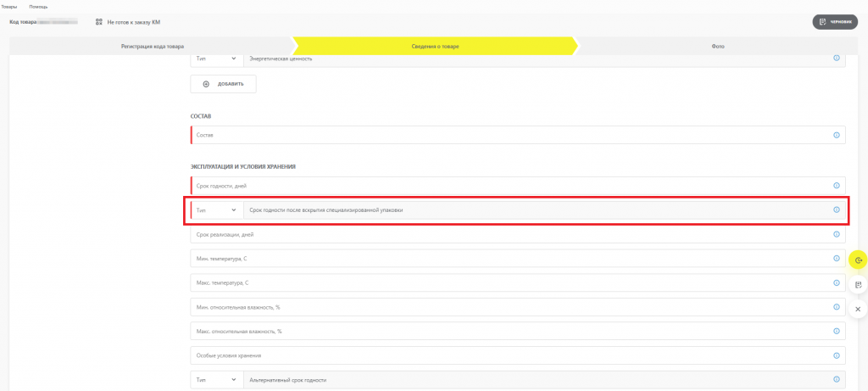
Task: Click info icon for Особые условия хранения
Action: 836,355
